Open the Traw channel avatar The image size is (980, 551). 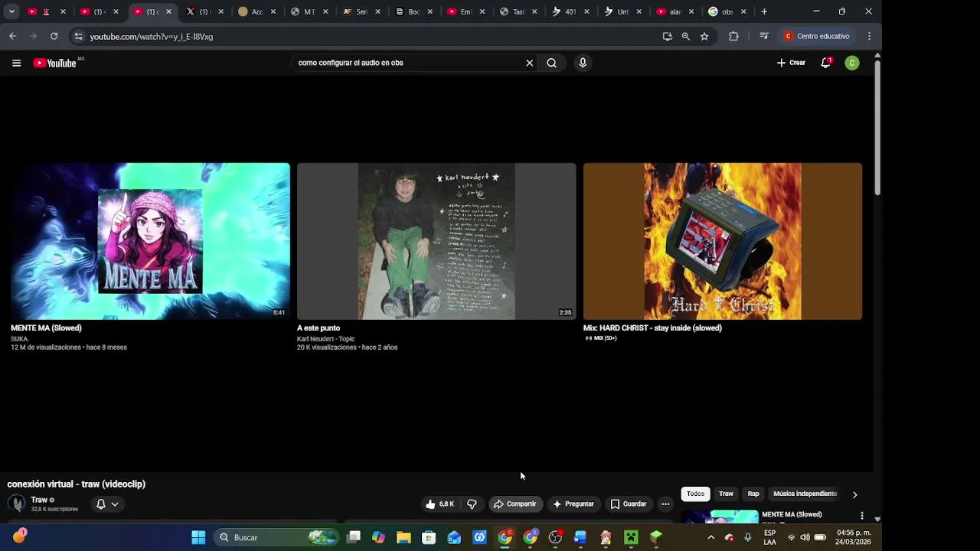coord(16,504)
